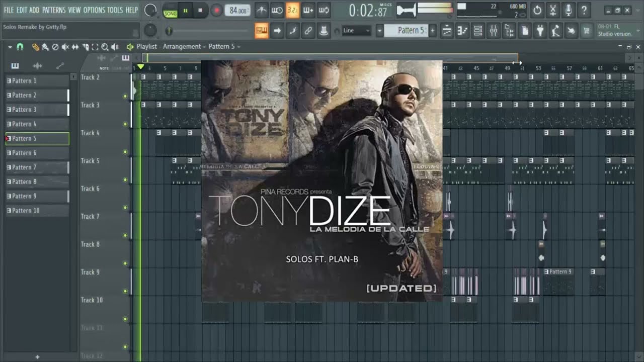The width and height of the screenshot is (644, 362).
Task: Select the playlist Mute tool
Action: pyautogui.click(x=65, y=47)
